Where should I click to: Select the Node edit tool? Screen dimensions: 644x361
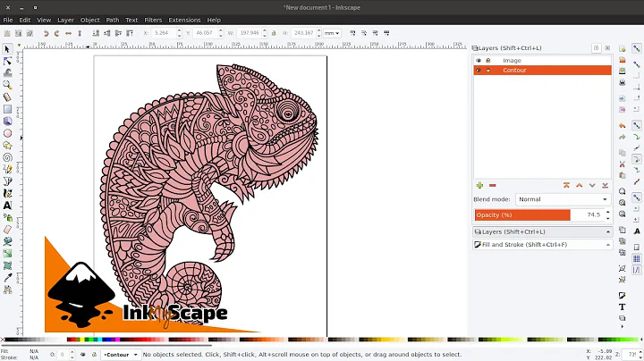(x=7, y=61)
